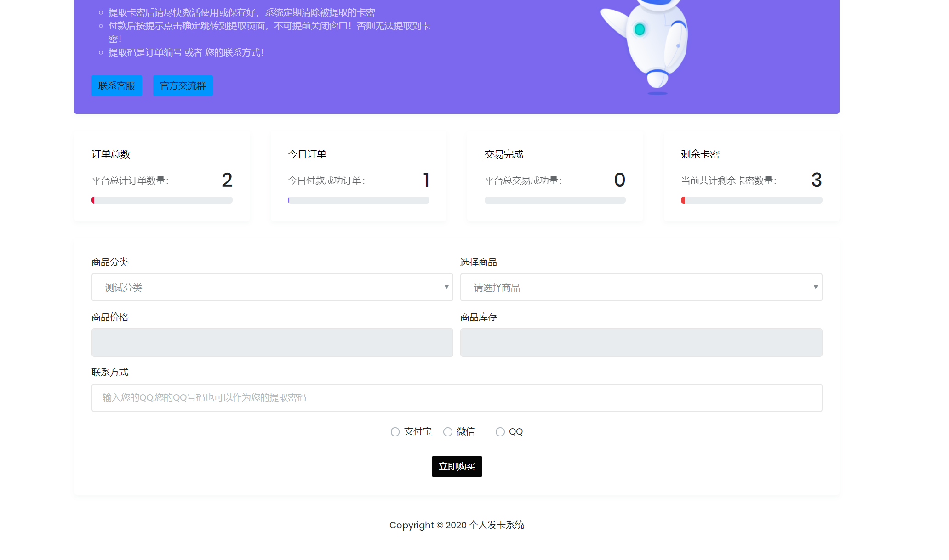Select the 微信 payment option
The image size is (949, 560).
click(x=447, y=432)
